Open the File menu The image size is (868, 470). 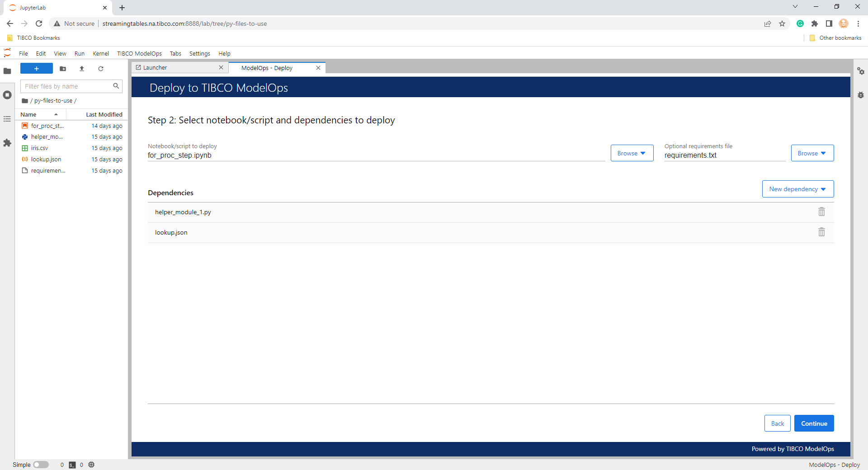click(24, 53)
